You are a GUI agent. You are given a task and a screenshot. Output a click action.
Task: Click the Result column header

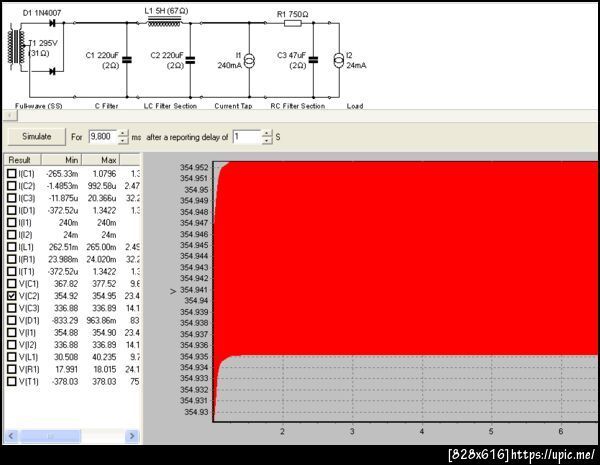(23, 160)
